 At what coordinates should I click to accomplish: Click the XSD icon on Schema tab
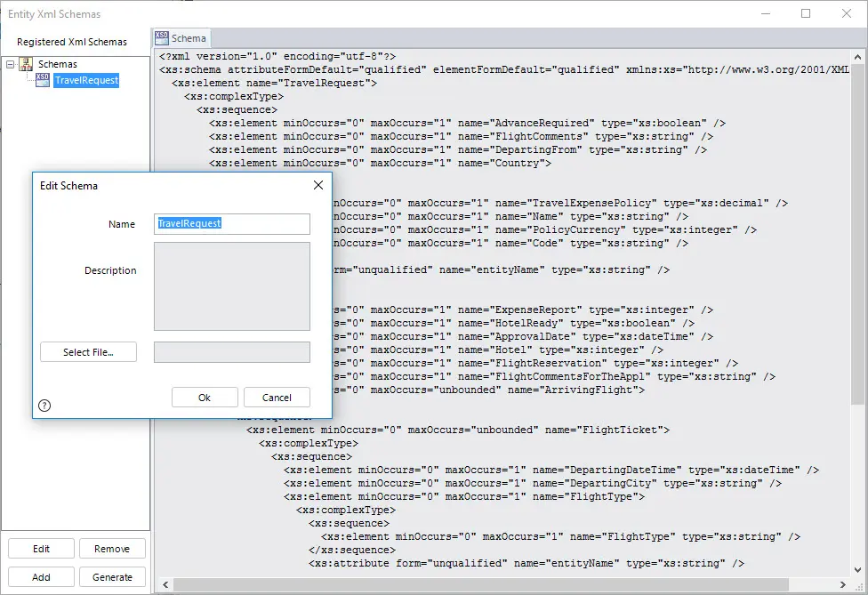pyautogui.click(x=162, y=37)
